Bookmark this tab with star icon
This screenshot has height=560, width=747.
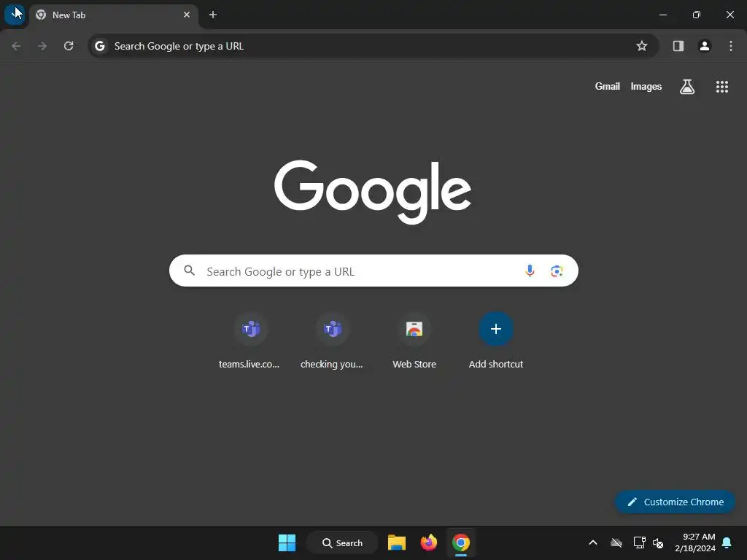pyautogui.click(x=642, y=46)
